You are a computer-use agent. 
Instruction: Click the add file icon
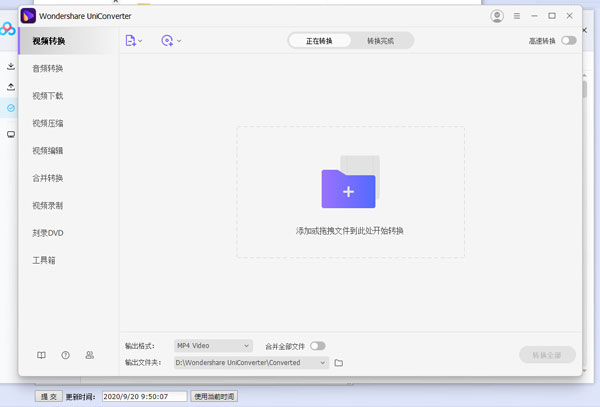(130, 41)
